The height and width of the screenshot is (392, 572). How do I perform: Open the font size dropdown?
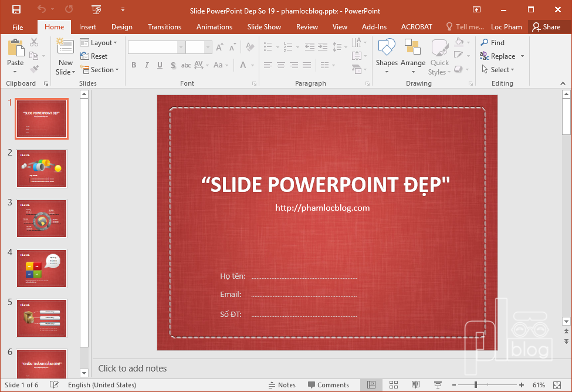[x=207, y=47]
